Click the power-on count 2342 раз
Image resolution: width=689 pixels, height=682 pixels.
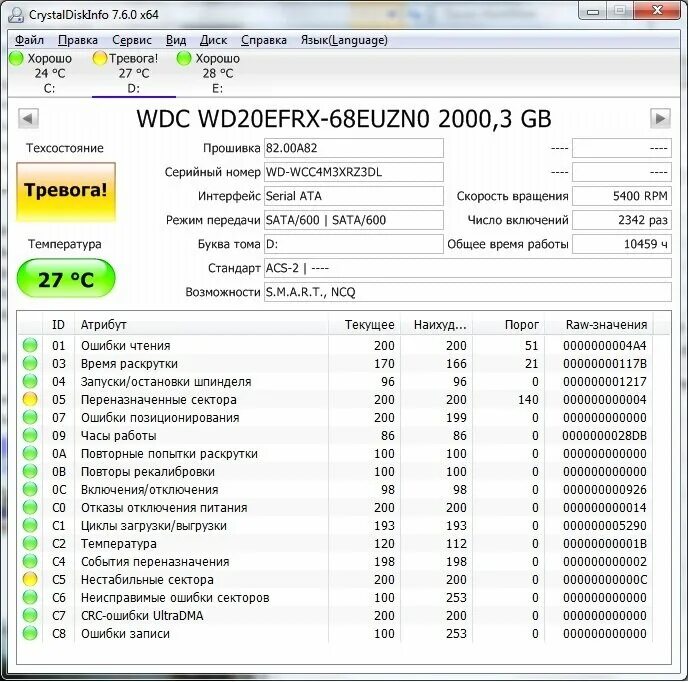pyautogui.click(x=622, y=220)
